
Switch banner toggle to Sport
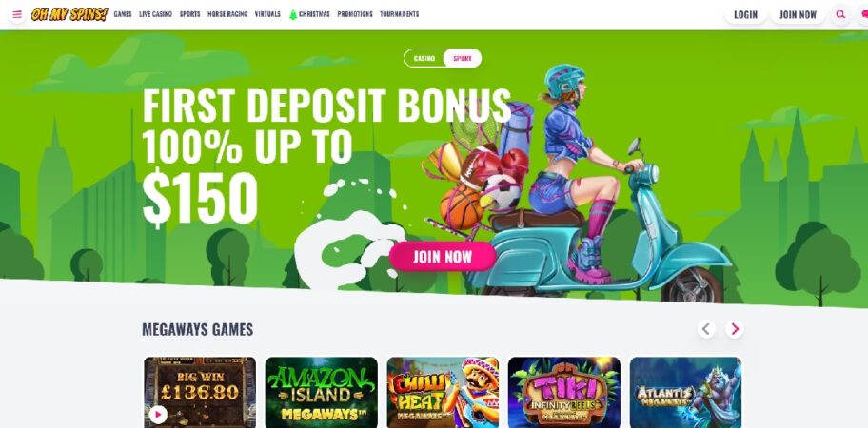[x=463, y=58]
